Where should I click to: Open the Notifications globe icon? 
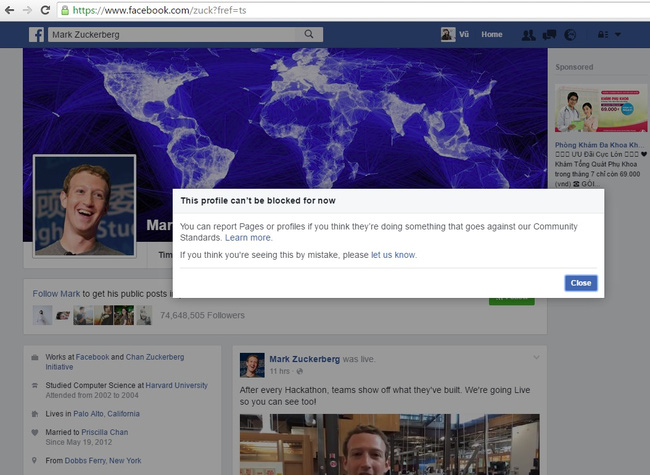click(570, 35)
